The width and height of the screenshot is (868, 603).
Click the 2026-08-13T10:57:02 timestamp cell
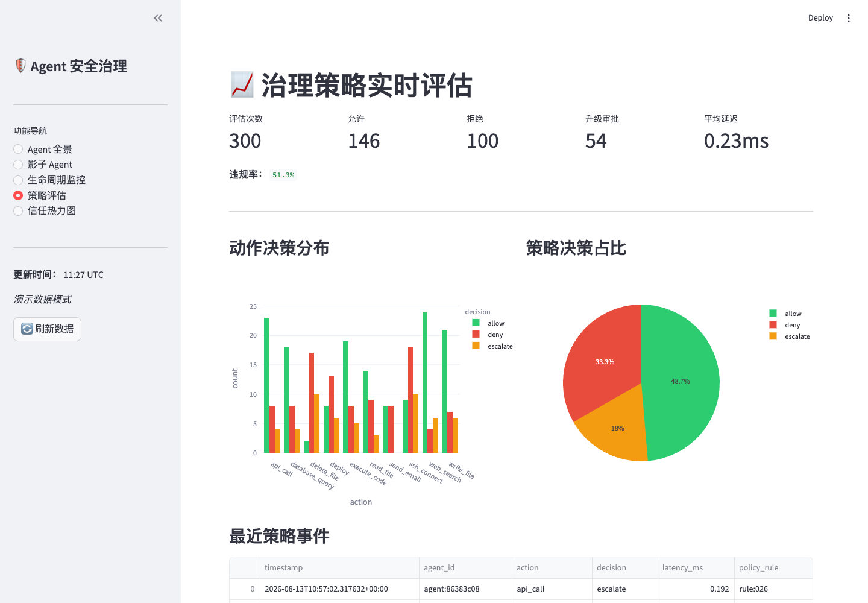[x=339, y=589]
